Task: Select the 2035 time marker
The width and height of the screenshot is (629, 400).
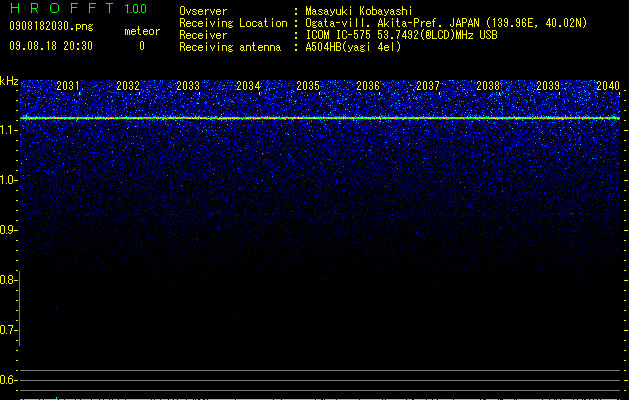Action: point(308,86)
